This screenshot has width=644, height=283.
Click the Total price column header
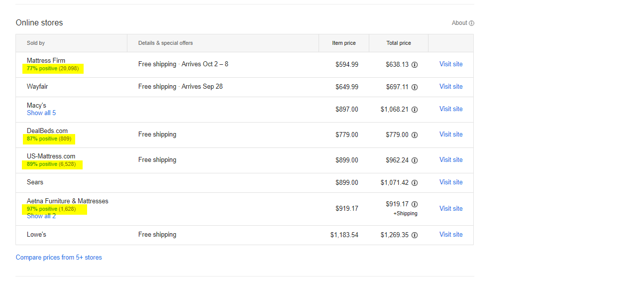(399, 43)
